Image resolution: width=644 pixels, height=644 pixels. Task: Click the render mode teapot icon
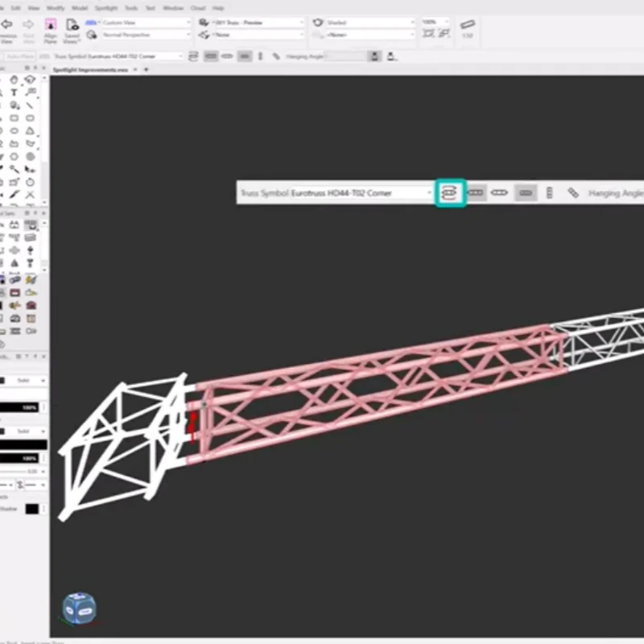pos(317,23)
